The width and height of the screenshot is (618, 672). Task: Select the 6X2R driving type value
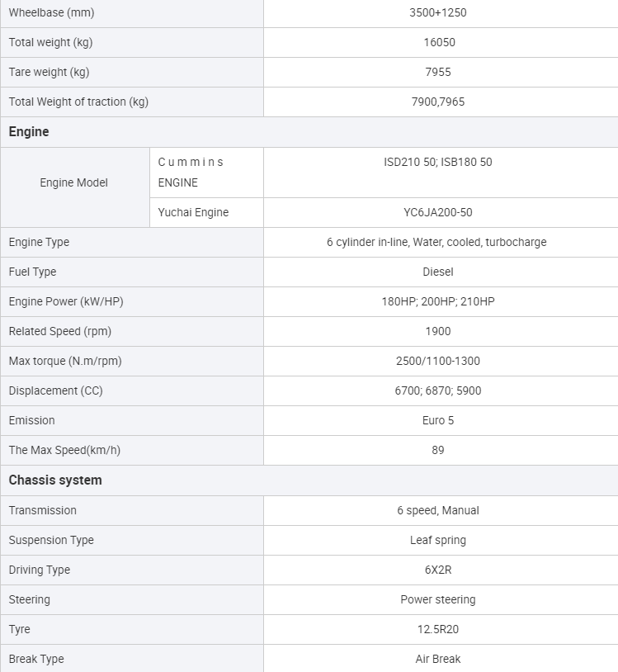tap(438, 570)
